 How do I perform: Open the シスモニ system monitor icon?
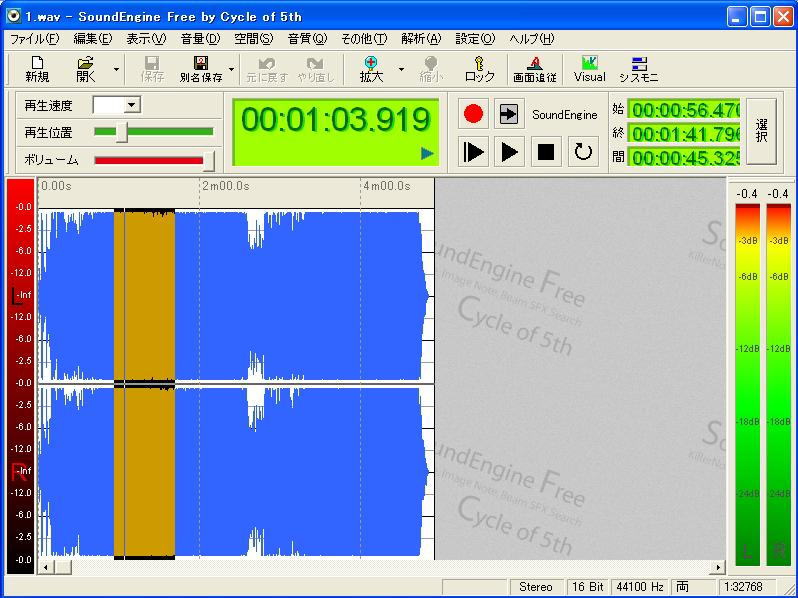[x=639, y=69]
